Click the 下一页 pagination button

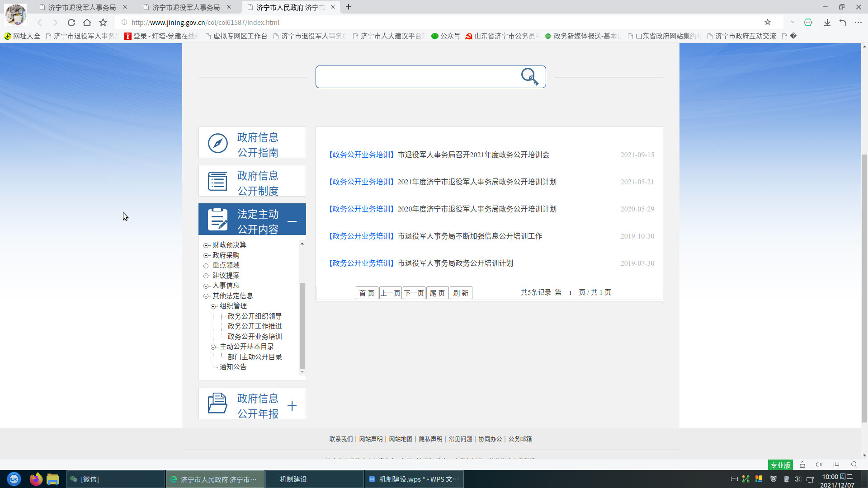pos(414,293)
